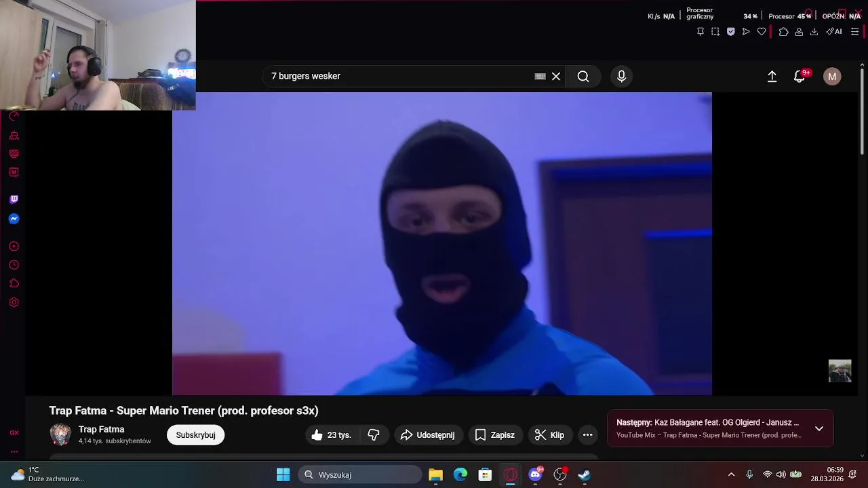Open Downloads icon in browser toolbar

(814, 31)
